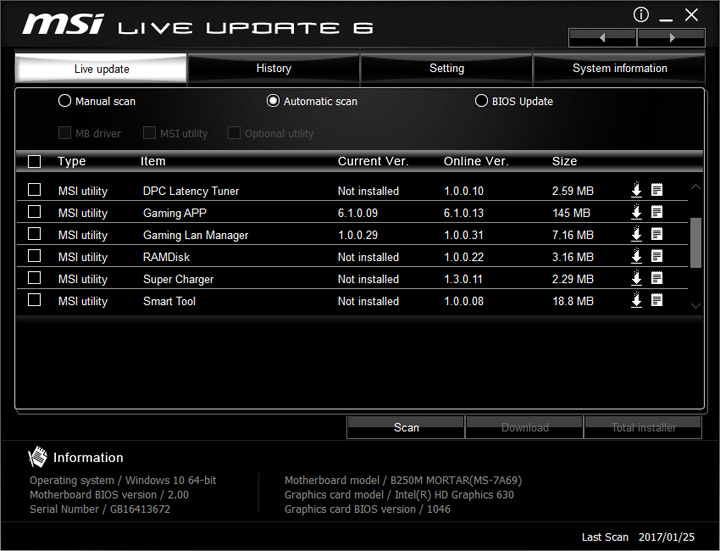View Smart Tool information document icon
The height and width of the screenshot is (551, 720).
coord(657,300)
